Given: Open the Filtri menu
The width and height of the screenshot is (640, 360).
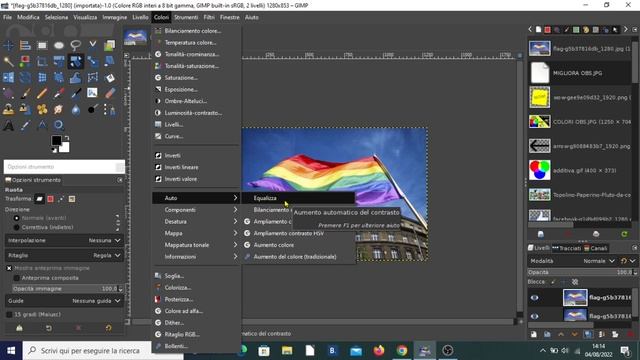Looking at the screenshot, I should 209,17.
